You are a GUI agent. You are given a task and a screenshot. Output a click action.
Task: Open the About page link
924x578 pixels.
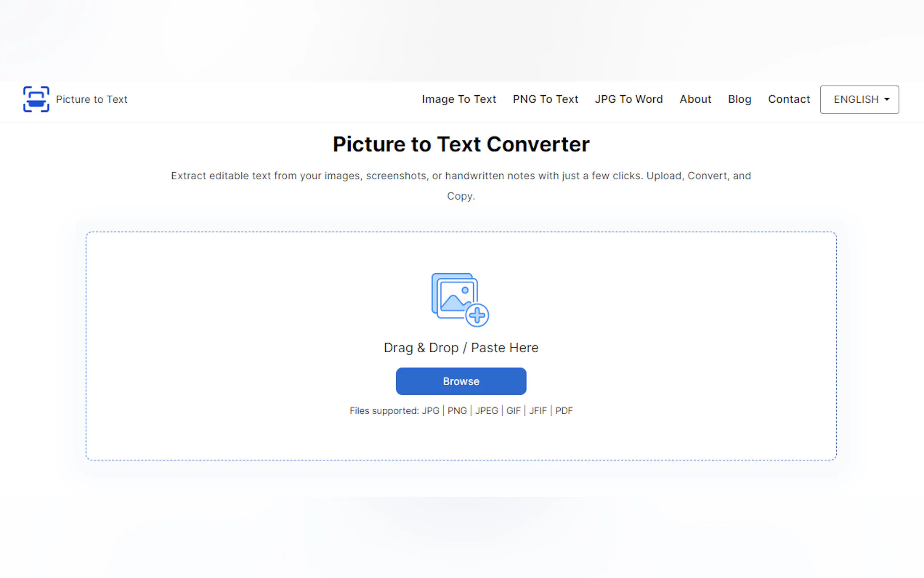point(695,99)
